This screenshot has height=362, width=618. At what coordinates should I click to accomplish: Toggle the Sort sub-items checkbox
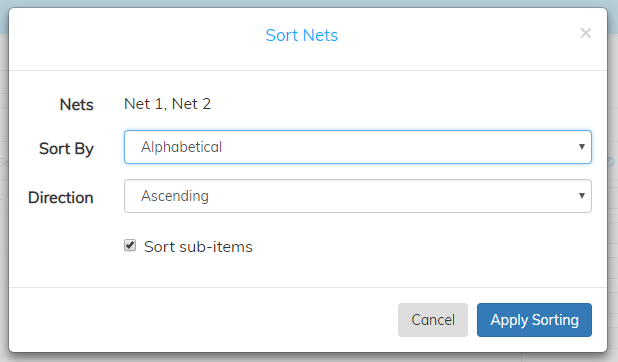point(130,245)
